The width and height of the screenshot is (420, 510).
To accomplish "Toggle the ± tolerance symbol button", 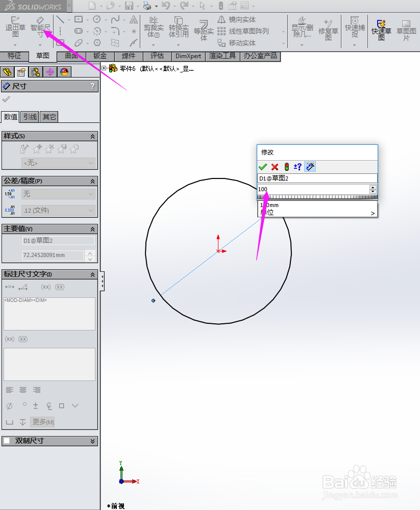I will click(36, 405).
